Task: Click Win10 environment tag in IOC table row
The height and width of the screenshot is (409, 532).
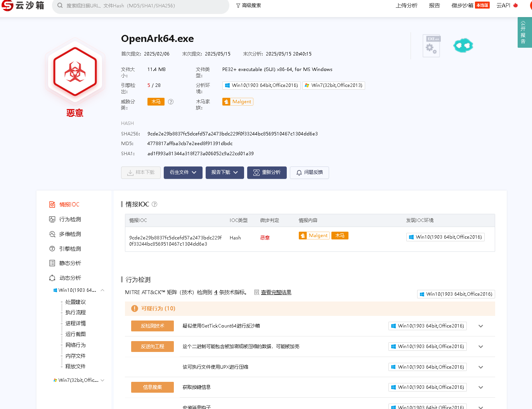Action: coord(445,237)
